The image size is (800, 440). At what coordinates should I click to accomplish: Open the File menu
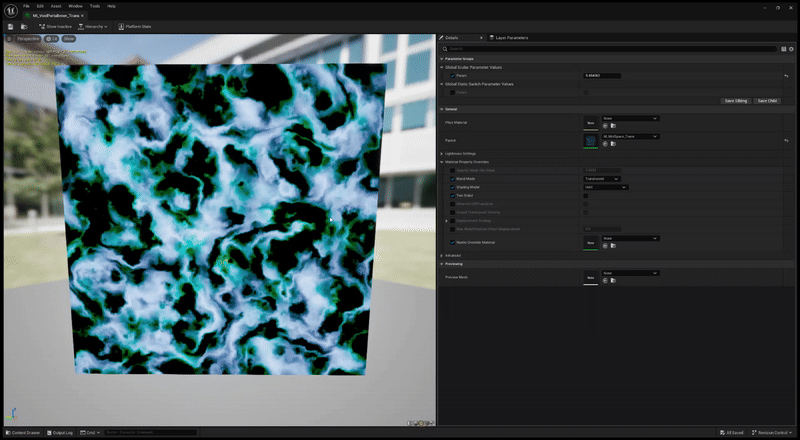[x=26, y=6]
